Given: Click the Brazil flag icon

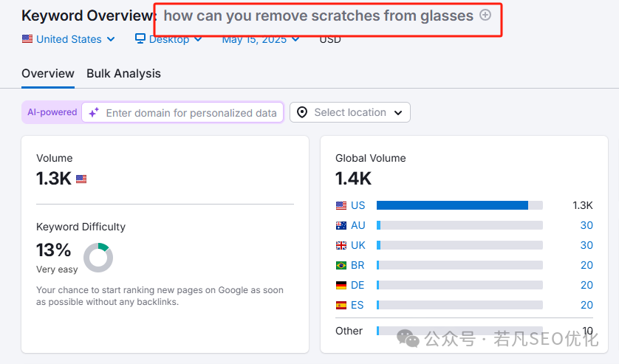Looking at the screenshot, I should (x=341, y=265).
